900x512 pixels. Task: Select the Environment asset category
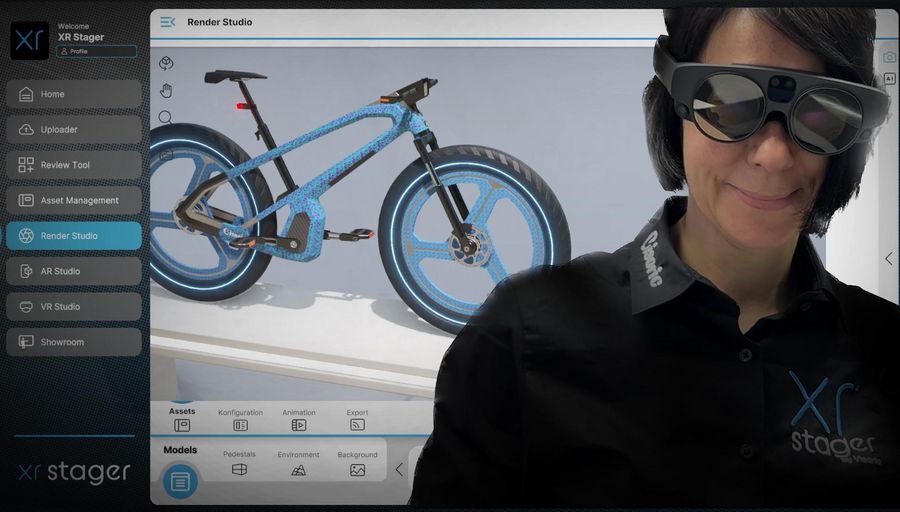298,463
